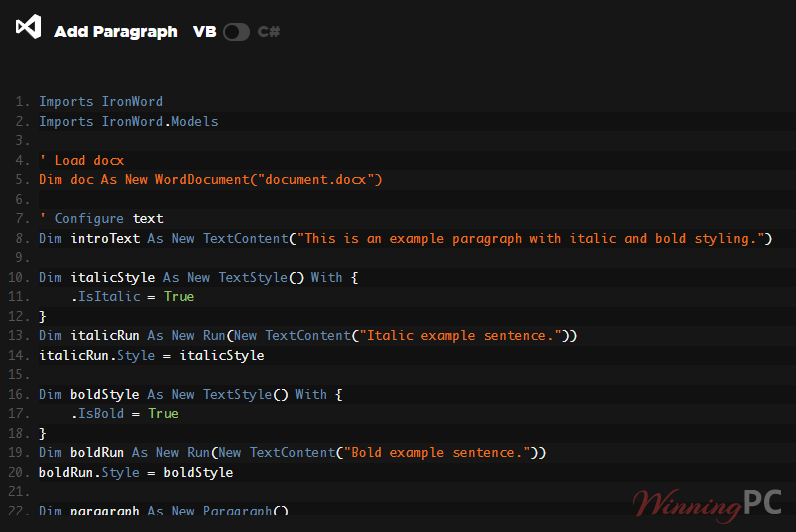796x532 pixels.
Task: Click the "Imports IronWord" code line 1
Action: 101,102
